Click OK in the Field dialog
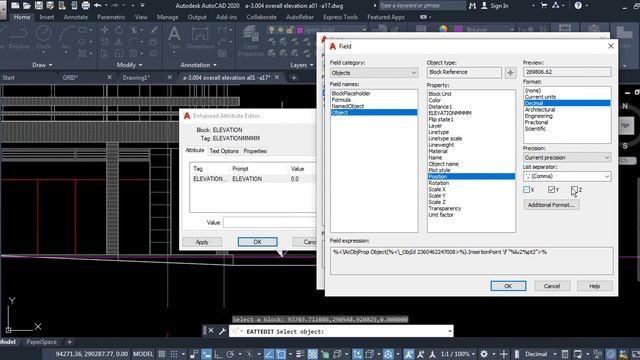The image size is (640, 360). (508, 286)
